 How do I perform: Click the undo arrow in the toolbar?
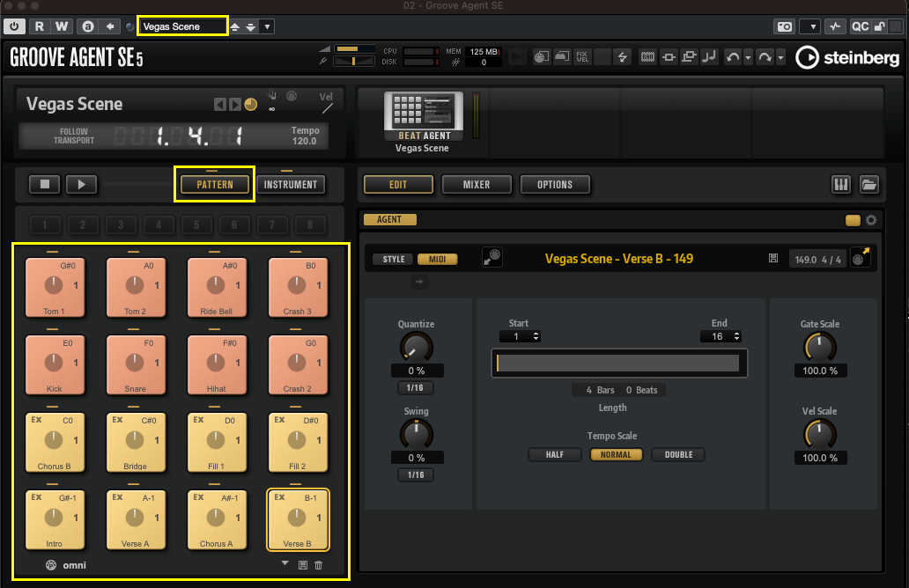point(732,57)
